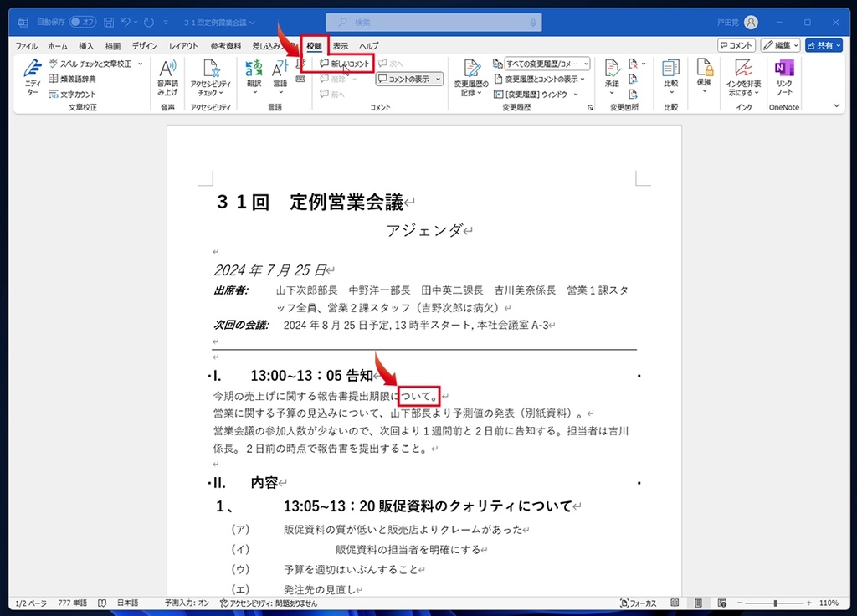Click the microphone icon in the search box
Screen dimensions: 857x616
point(533,23)
